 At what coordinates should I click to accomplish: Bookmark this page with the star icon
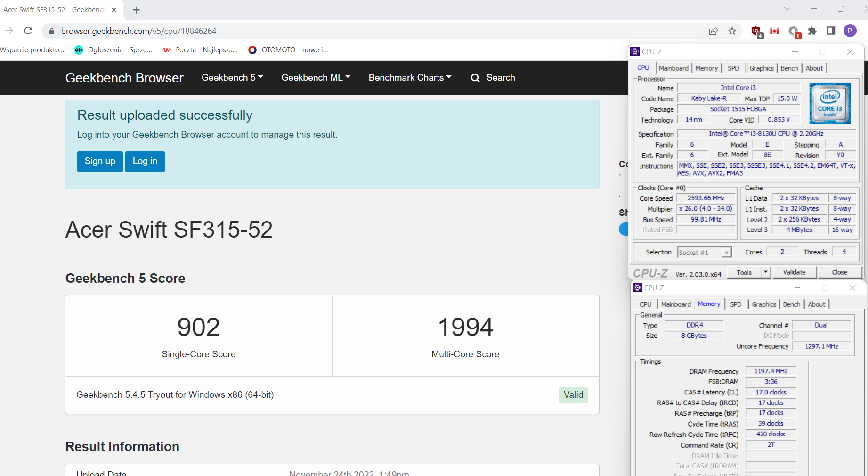coord(732,31)
